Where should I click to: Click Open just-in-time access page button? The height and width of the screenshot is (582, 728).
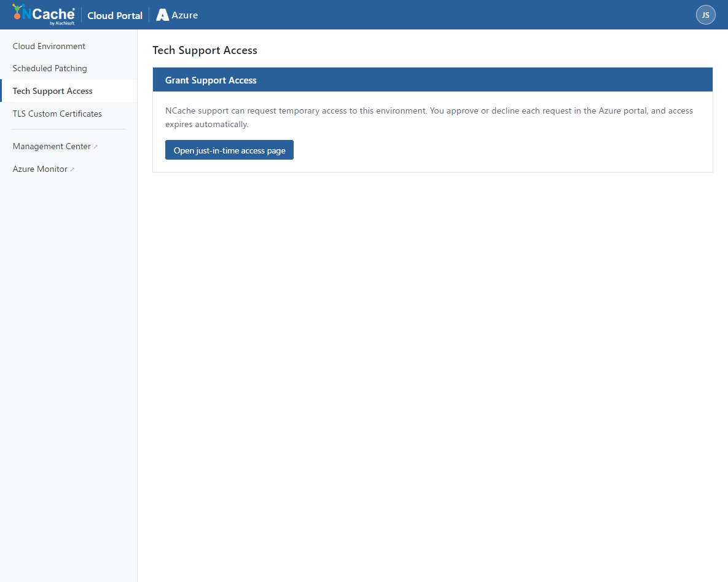pyautogui.click(x=229, y=150)
